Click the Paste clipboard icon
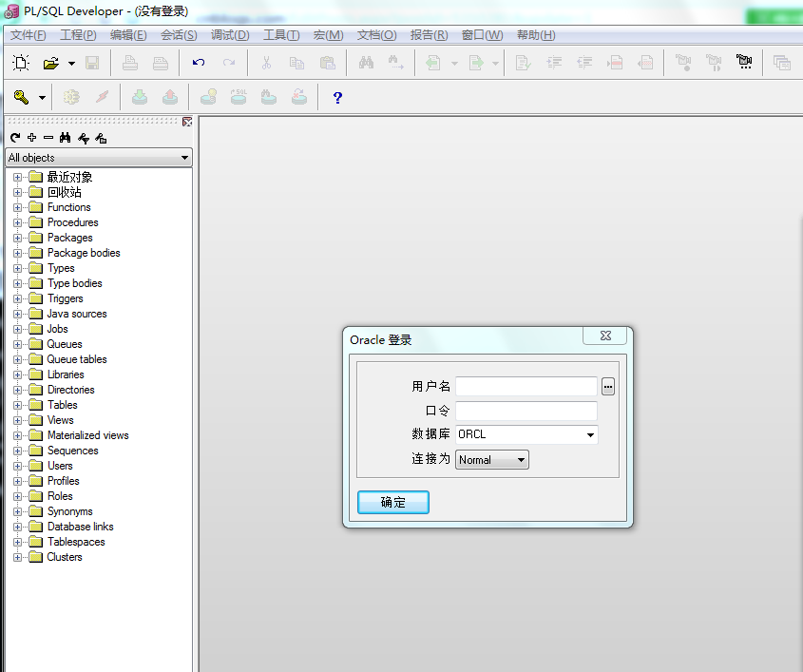This screenshot has width=803, height=672. 327,63
